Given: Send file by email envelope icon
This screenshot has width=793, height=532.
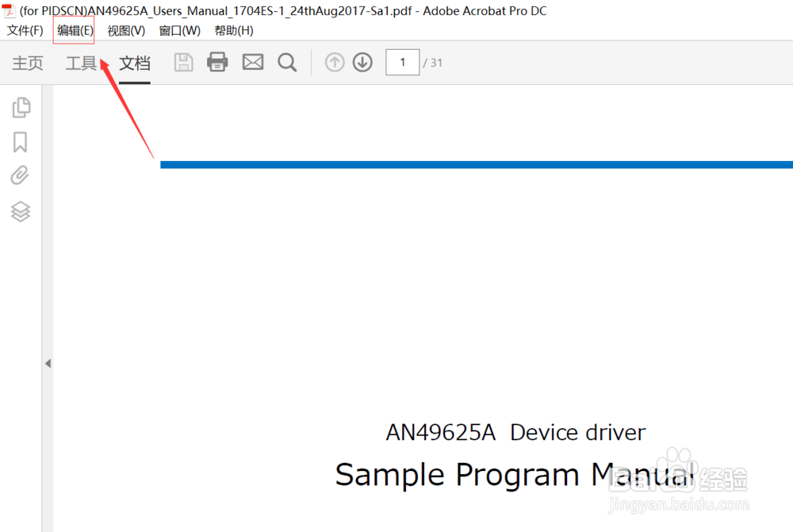Looking at the screenshot, I should pyautogui.click(x=253, y=62).
